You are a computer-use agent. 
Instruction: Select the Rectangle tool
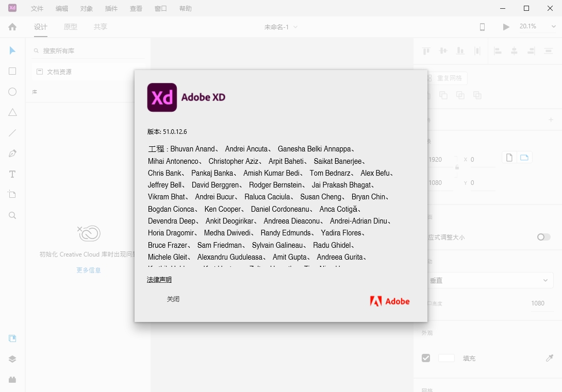tap(12, 71)
